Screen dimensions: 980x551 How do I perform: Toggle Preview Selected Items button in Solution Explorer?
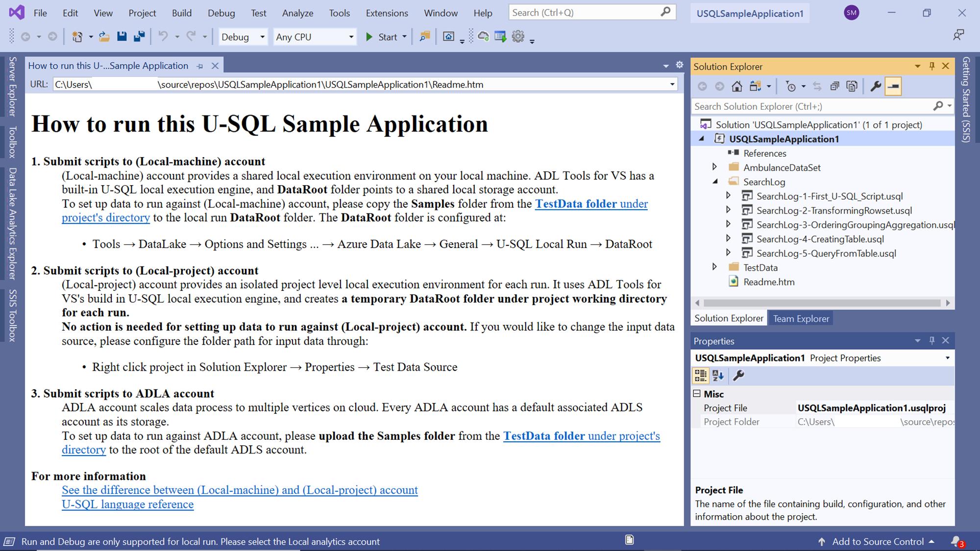(x=893, y=87)
